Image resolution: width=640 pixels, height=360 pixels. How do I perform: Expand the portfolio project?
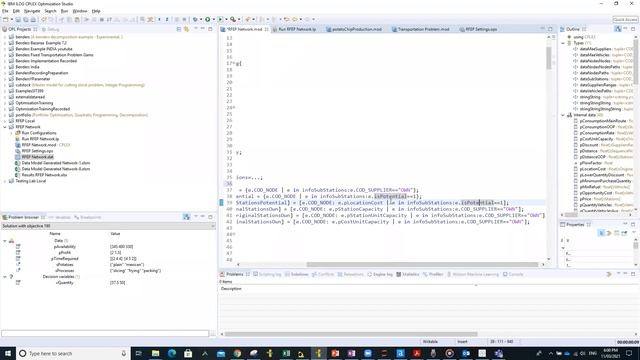(x=5, y=115)
